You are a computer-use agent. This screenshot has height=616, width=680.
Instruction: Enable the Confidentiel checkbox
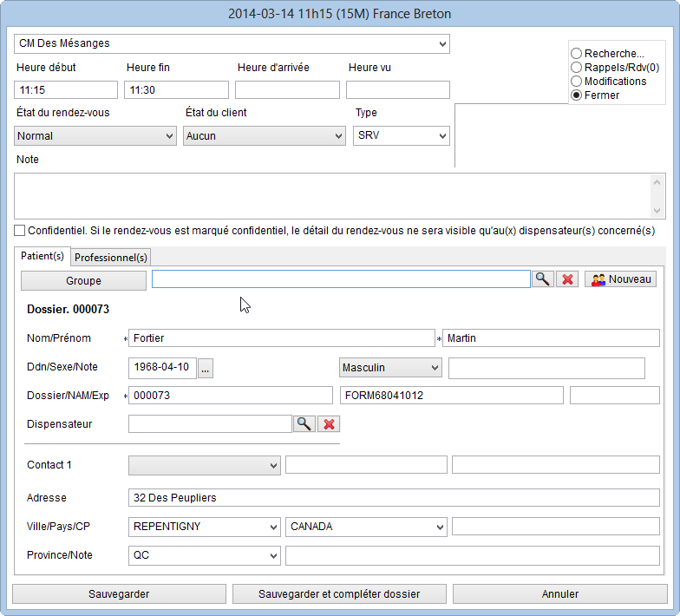20,231
